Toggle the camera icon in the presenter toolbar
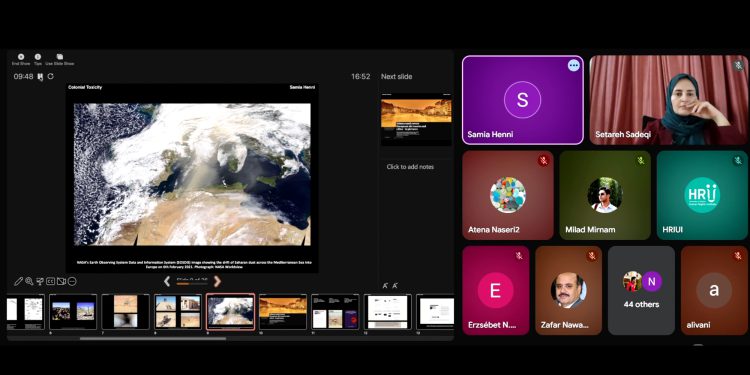Image resolution: width=750 pixels, height=375 pixels. tap(61, 281)
